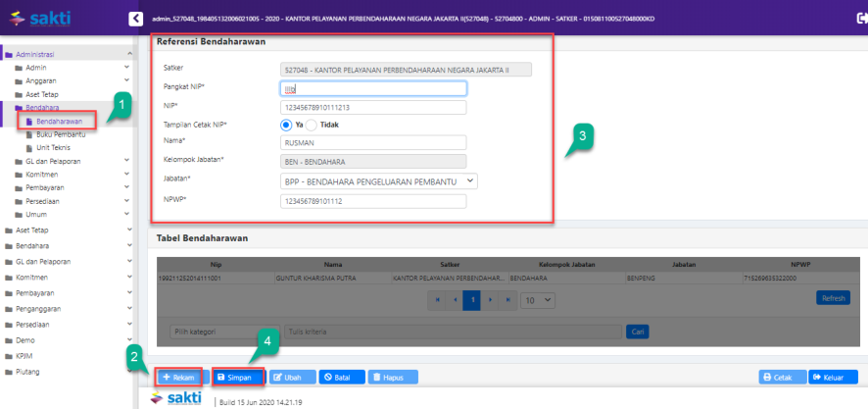Open Buku Pembantu menu item
868x409 pixels.
tap(63, 133)
